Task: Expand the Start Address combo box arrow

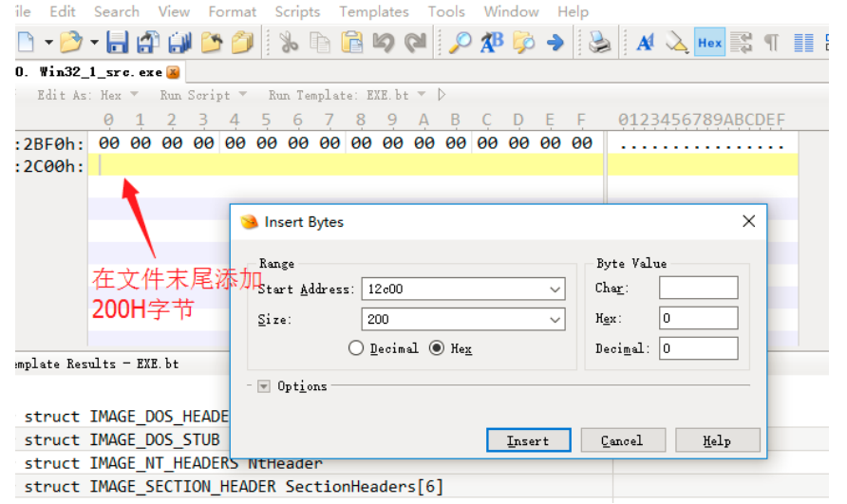Action: coord(555,289)
